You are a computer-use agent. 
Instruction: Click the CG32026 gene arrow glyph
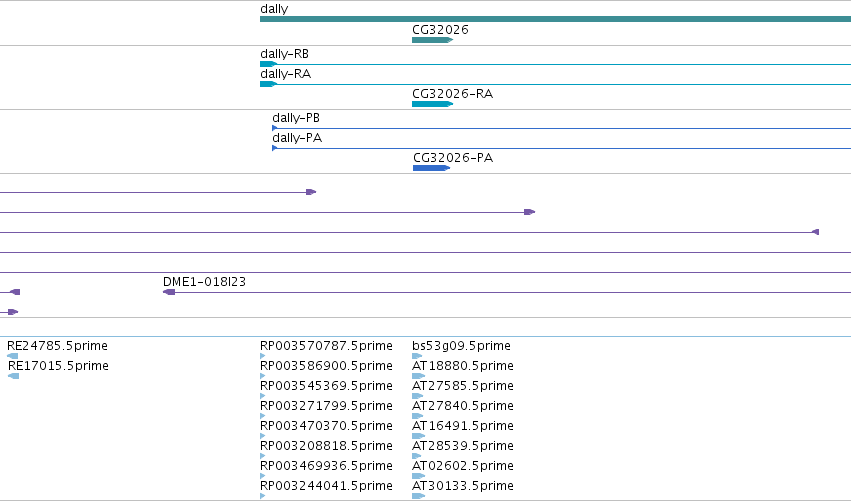tap(433, 40)
